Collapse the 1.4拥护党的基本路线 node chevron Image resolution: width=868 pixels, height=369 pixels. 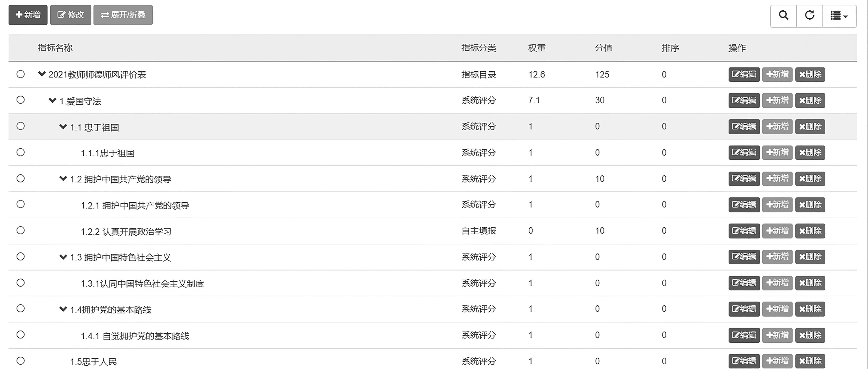click(63, 309)
